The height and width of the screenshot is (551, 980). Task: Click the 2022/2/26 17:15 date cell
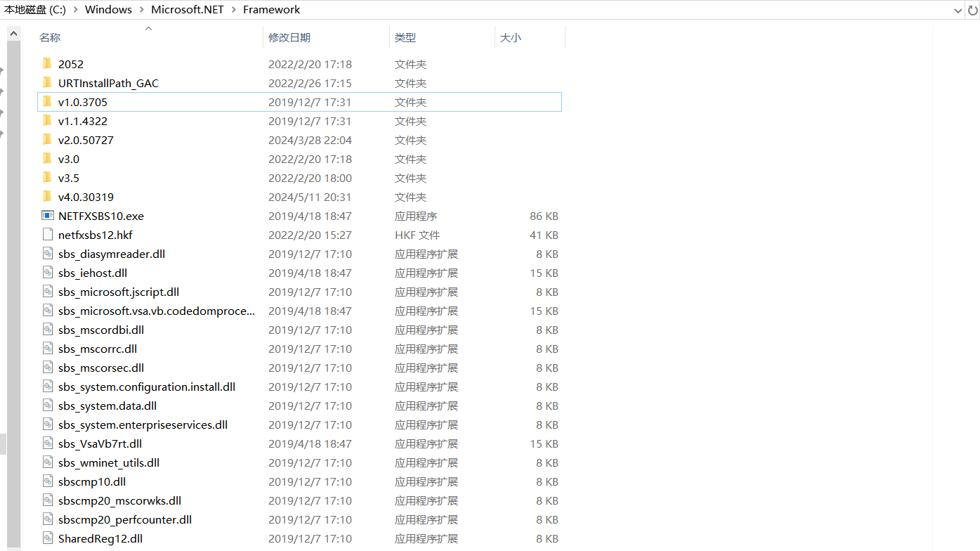point(310,83)
